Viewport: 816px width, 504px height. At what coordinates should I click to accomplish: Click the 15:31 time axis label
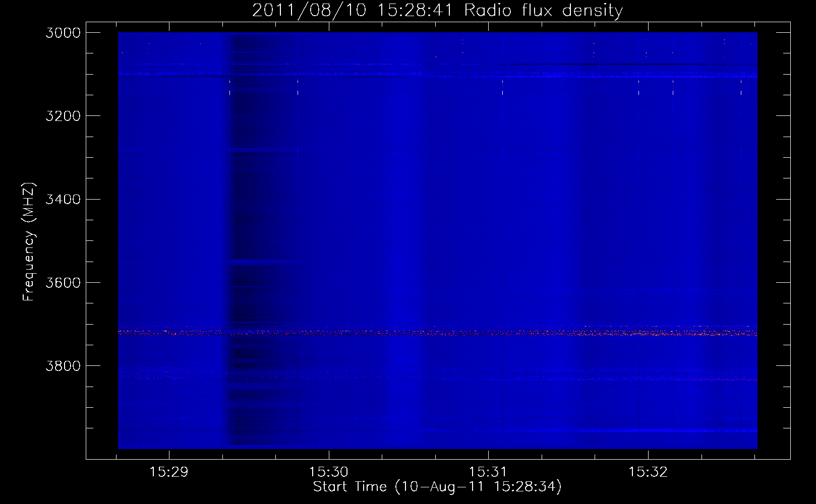(488, 472)
